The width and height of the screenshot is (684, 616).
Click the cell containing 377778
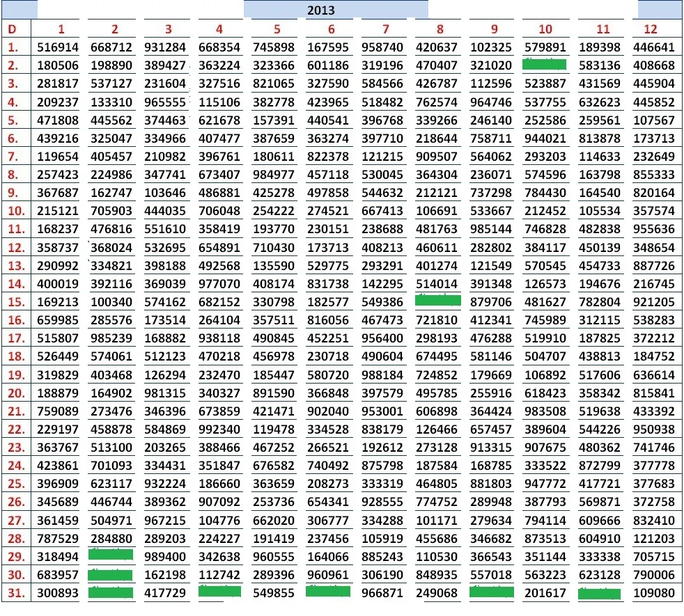[x=654, y=466]
